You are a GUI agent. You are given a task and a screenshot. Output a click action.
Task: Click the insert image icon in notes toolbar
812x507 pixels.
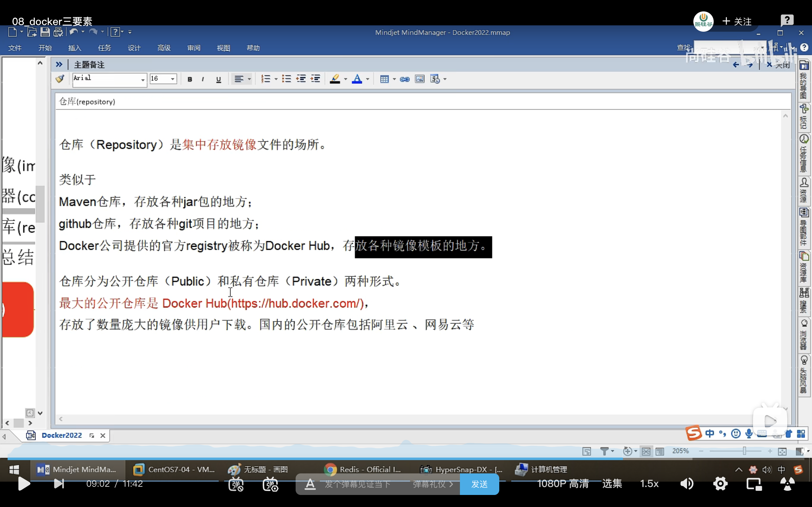click(x=420, y=79)
